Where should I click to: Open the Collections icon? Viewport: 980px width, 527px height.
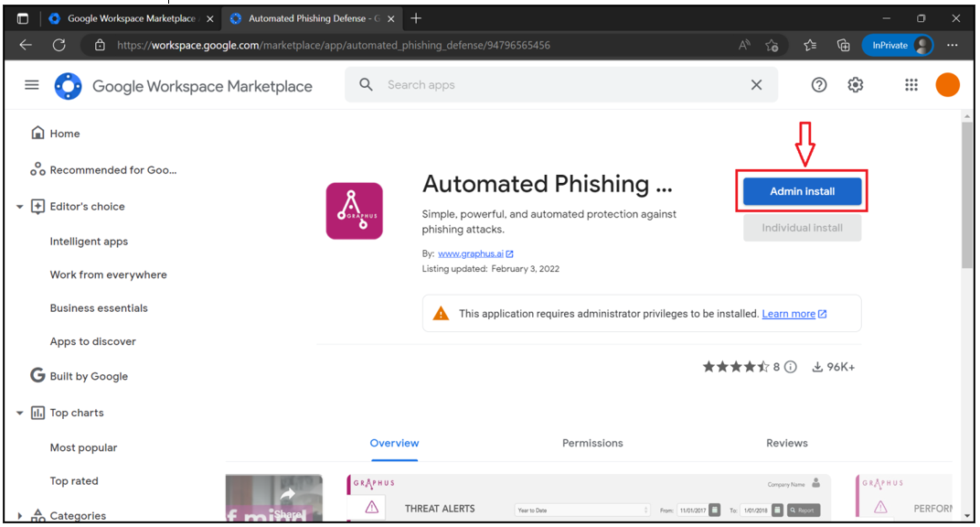tap(843, 45)
